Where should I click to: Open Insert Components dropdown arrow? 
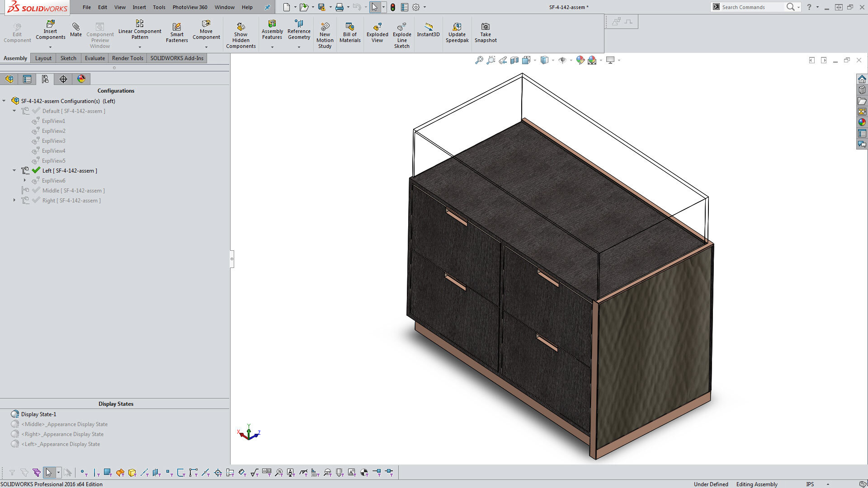tap(50, 47)
